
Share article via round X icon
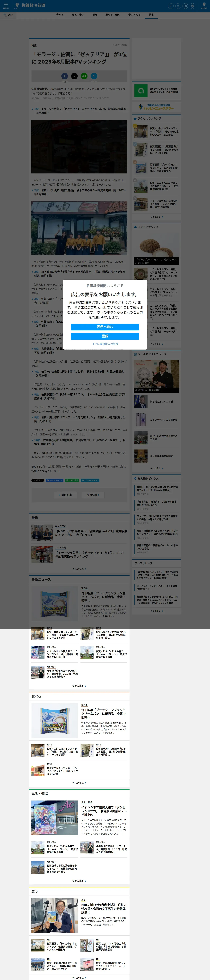pyautogui.click(x=74, y=76)
